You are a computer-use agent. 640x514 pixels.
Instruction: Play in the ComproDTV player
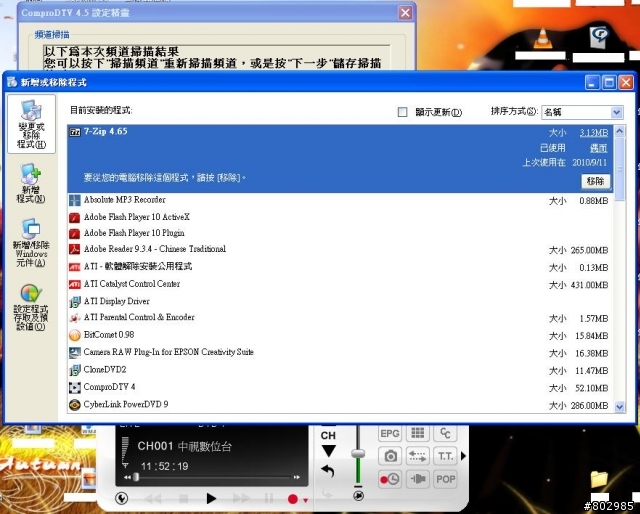(x=211, y=498)
